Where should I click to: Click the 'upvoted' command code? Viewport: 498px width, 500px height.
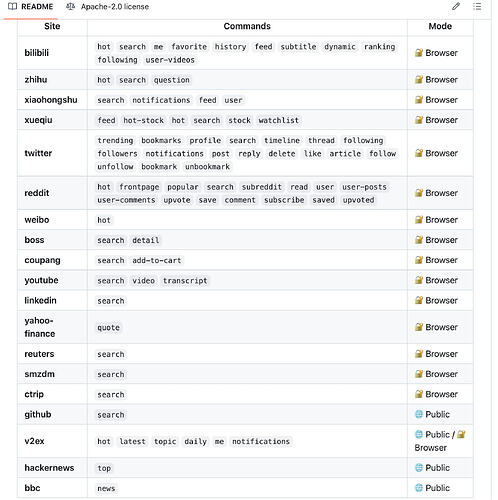click(x=359, y=200)
